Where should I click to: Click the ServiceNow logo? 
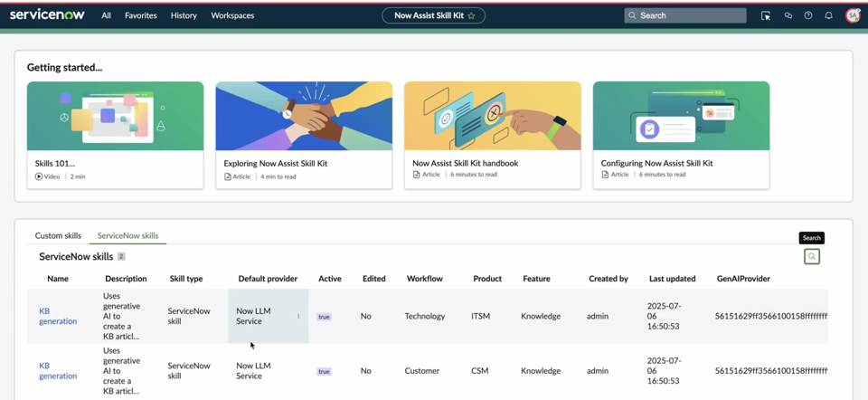coord(47,15)
